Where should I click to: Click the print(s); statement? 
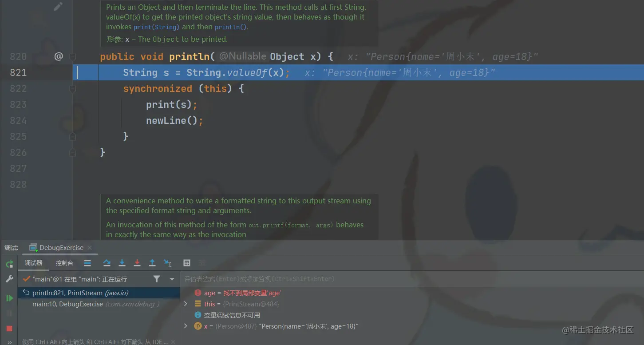tap(172, 104)
